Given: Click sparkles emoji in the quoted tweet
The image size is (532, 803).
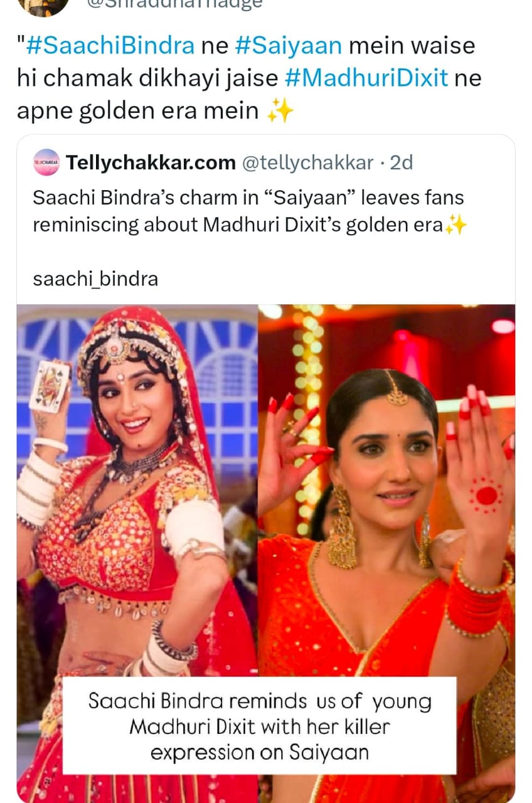Looking at the screenshot, I should (x=455, y=225).
